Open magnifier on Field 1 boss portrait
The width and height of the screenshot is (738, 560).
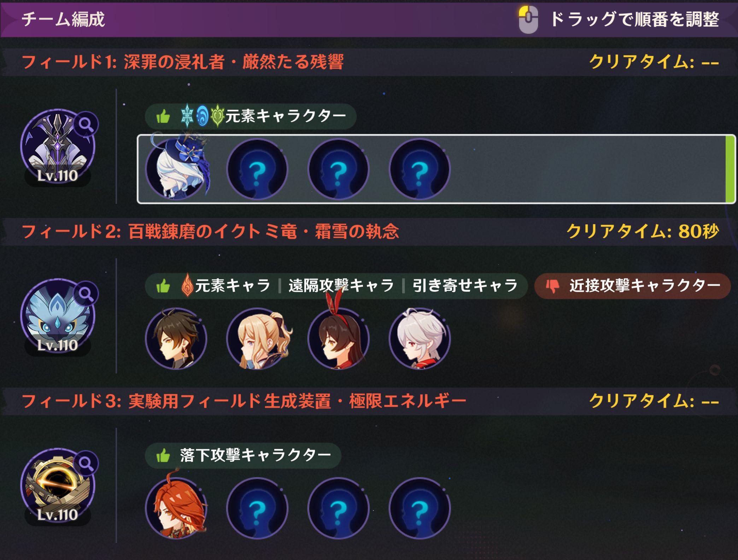pos(86,124)
